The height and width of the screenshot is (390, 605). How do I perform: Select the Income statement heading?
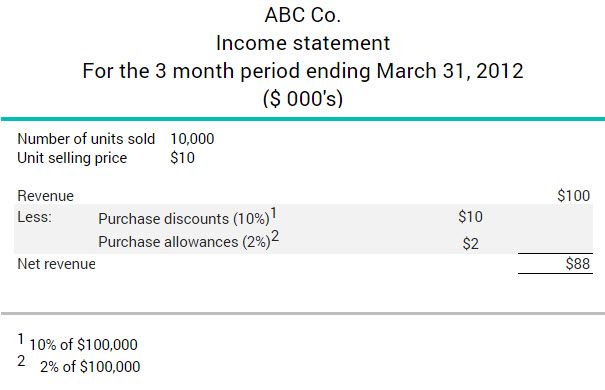point(303,43)
